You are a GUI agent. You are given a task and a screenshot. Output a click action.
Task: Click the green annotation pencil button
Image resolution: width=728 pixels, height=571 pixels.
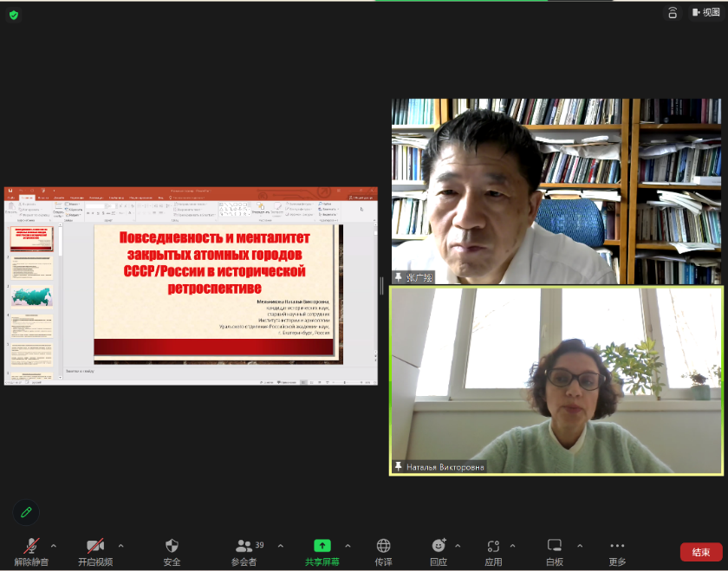pyautogui.click(x=26, y=512)
